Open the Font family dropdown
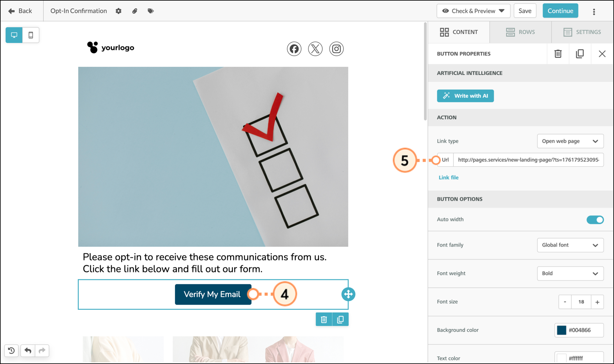 pos(570,245)
